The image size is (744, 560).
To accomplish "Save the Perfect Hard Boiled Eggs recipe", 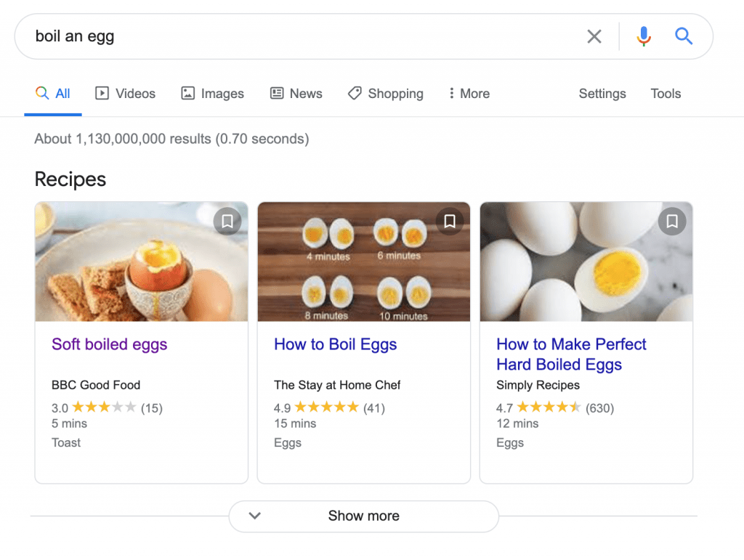I will click(x=672, y=221).
